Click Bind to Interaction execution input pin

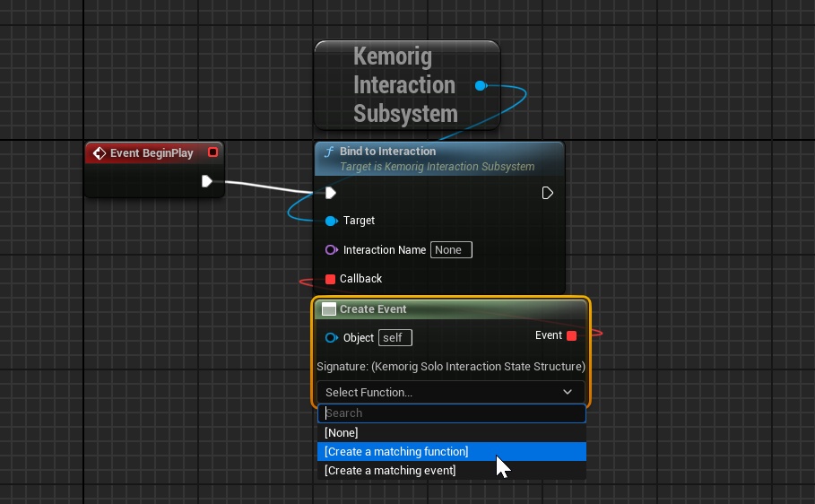point(331,193)
